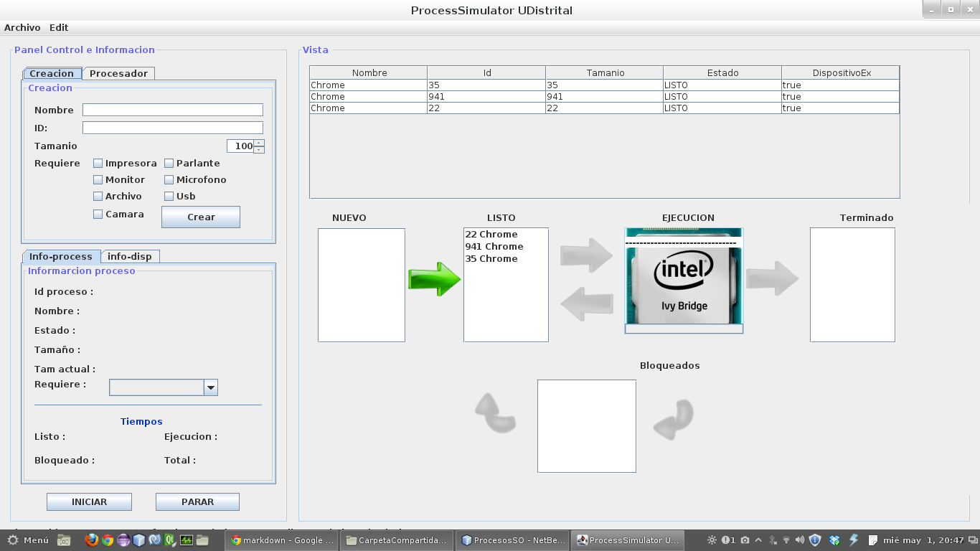Click the brightness tray icon
980x551 pixels.
(x=712, y=540)
